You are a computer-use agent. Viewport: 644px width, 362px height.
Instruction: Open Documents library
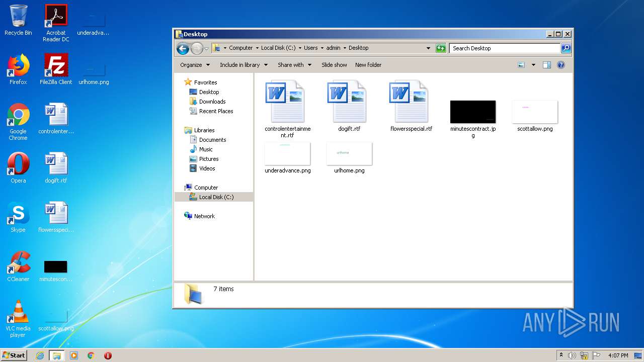pyautogui.click(x=207, y=140)
